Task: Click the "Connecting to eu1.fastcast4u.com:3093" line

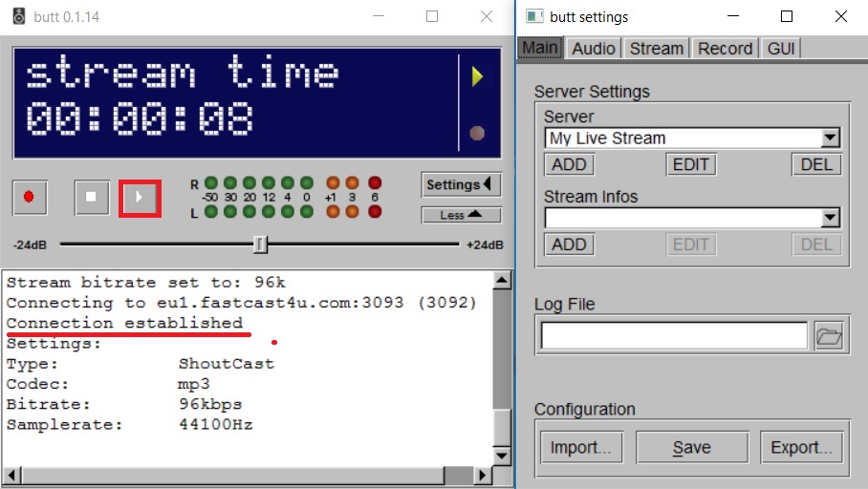Action: [x=241, y=303]
